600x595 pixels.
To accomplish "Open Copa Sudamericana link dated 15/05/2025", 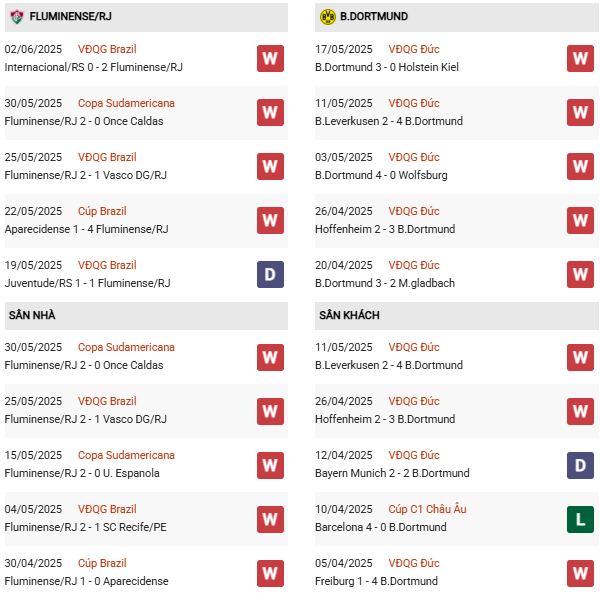I will (x=126, y=455).
